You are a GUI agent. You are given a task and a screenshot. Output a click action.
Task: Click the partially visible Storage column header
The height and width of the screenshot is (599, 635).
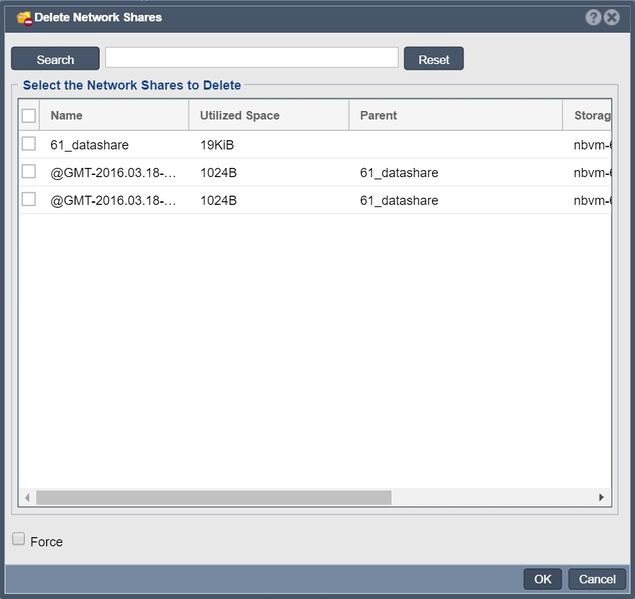tap(587, 115)
